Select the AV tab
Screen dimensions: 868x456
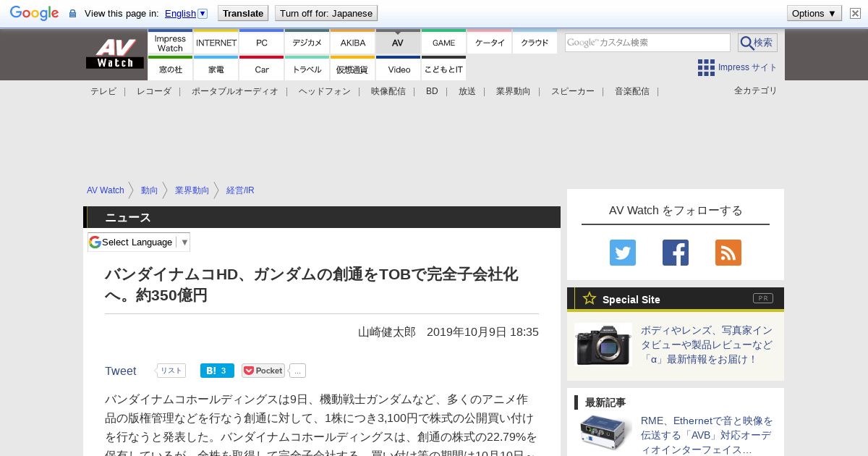tap(398, 43)
